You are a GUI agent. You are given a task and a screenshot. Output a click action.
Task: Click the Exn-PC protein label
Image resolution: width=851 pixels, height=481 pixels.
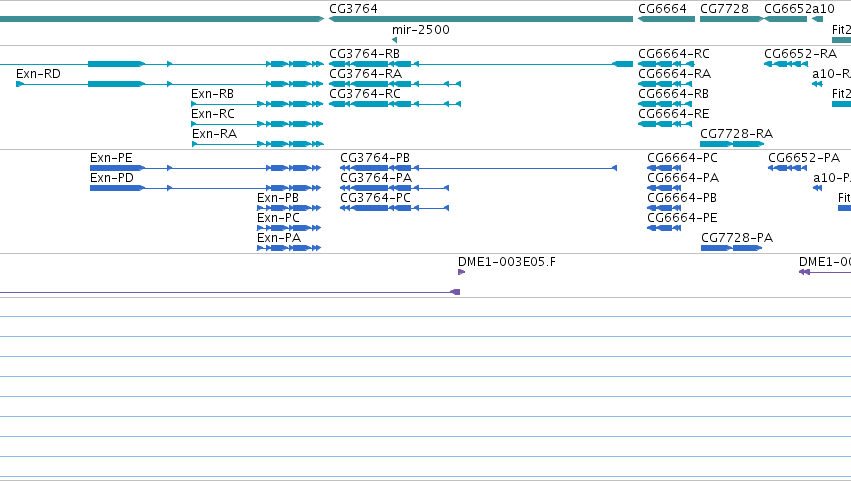(x=278, y=218)
